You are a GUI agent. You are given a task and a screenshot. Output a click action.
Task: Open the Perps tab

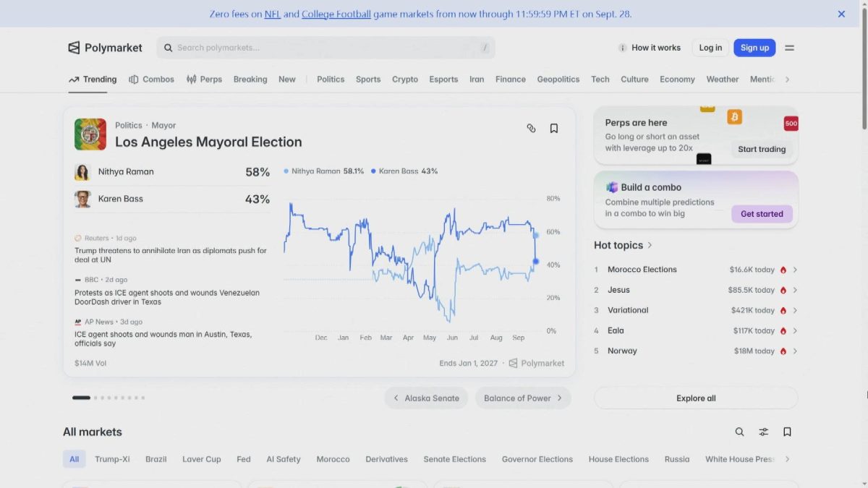204,80
